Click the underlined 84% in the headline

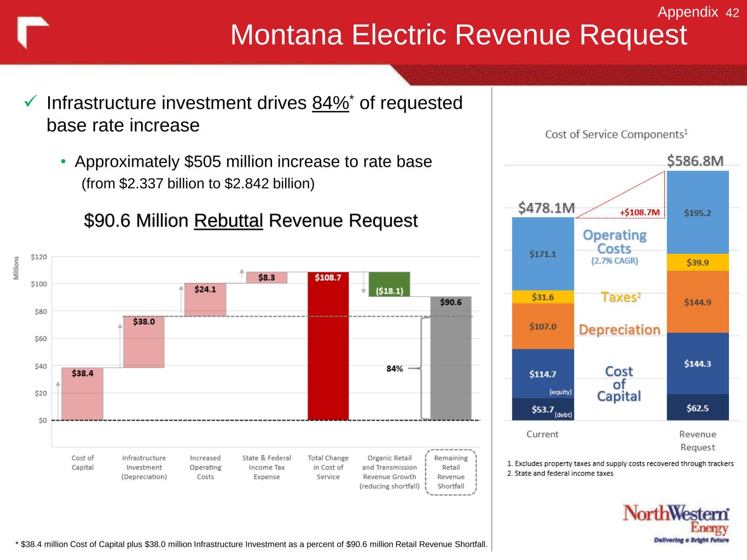coord(330,103)
